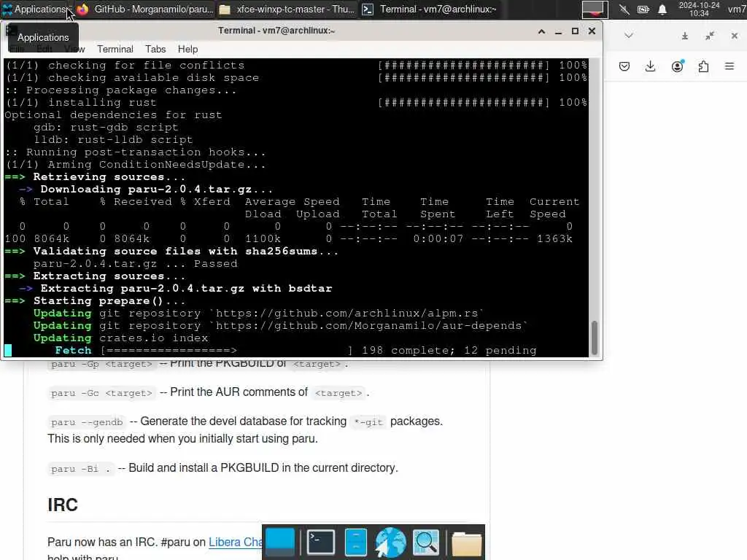747x560 pixels.
Task: Click the terminal vertical scrollbar handle
Action: [x=595, y=338]
